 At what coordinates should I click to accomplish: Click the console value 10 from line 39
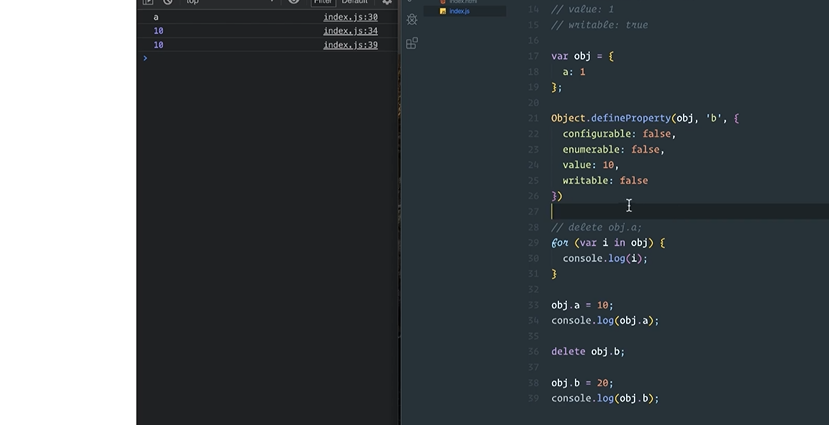(158, 45)
